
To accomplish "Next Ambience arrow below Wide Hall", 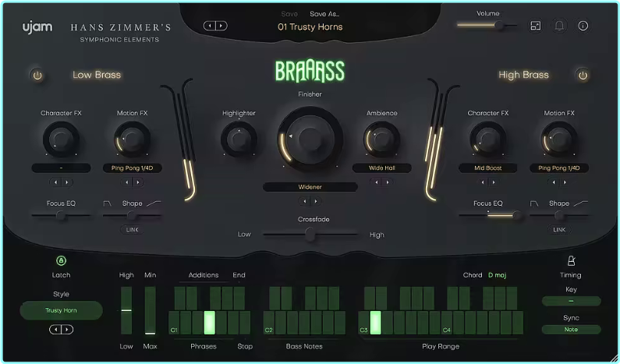I will pyautogui.click(x=387, y=182).
